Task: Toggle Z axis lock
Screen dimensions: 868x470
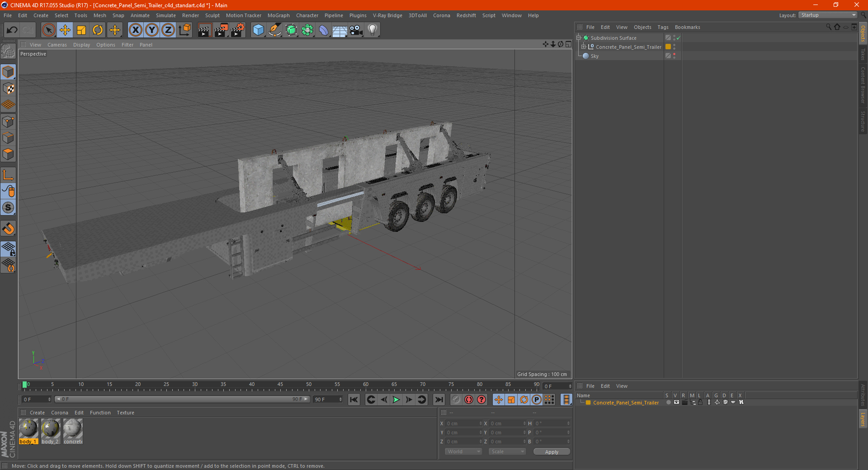Action: point(168,30)
